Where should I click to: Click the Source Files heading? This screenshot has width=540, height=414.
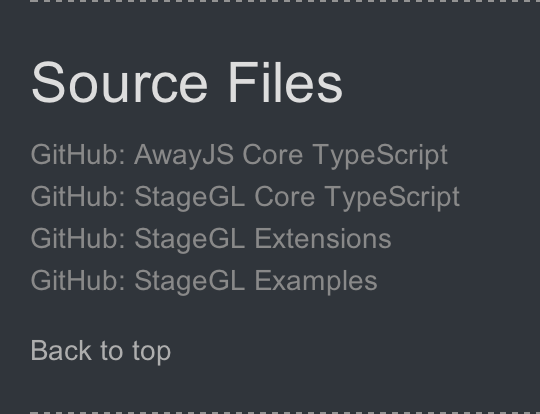187,82
